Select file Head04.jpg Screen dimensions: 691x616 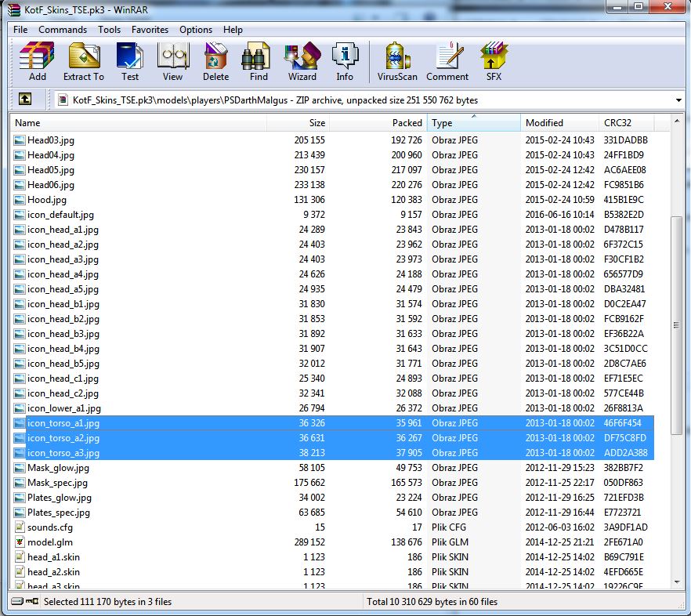pyautogui.click(x=332, y=155)
